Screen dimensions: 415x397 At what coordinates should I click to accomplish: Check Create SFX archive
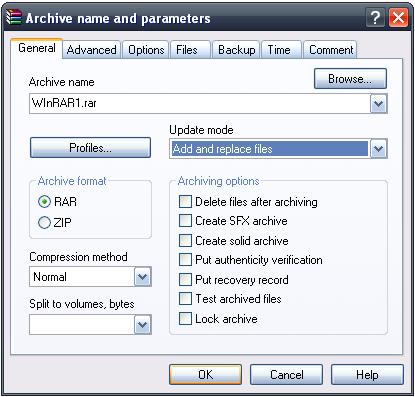click(185, 221)
